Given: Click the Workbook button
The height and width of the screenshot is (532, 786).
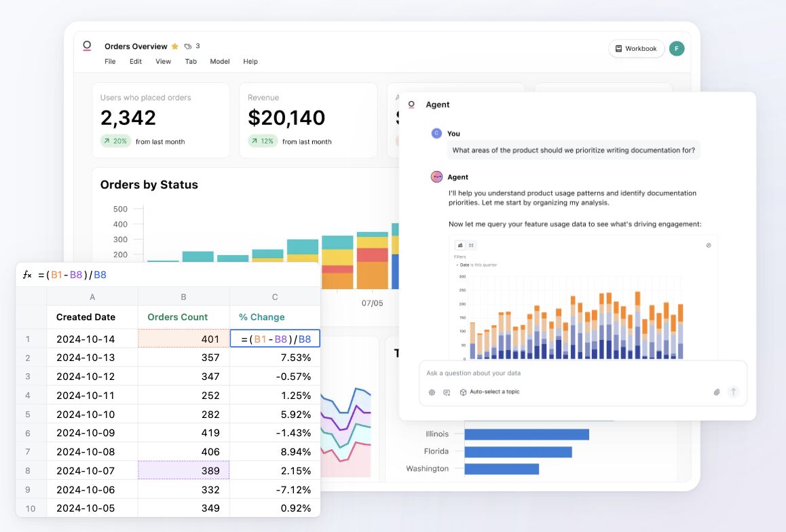Looking at the screenshot, I should [636, 49].
